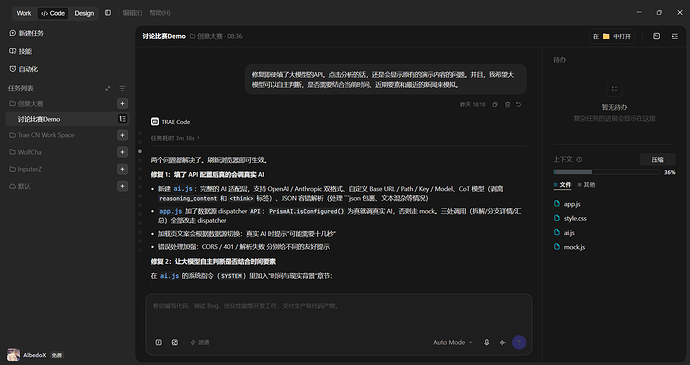
Task: Open the 帮助(H) menu
Action: pos(160,13)
